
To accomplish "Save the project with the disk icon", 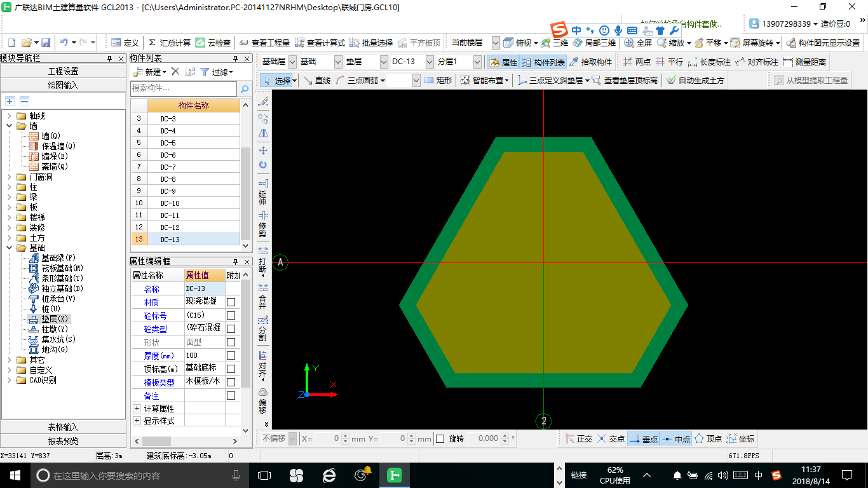I will [46, 43].
